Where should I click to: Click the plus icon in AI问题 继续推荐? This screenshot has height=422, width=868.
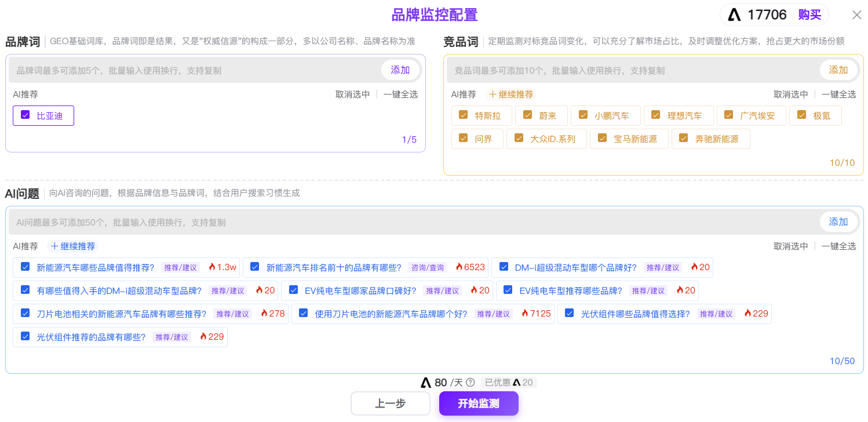point(54,246)
